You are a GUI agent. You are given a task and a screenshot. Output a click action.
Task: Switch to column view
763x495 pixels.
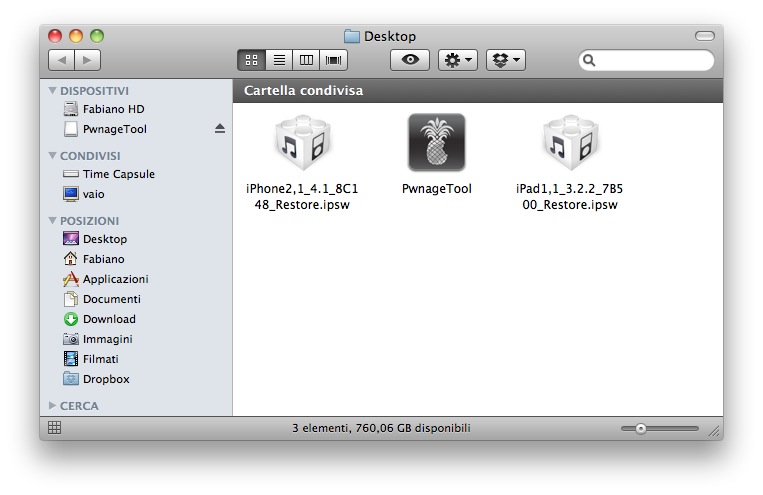click(306, 60)
